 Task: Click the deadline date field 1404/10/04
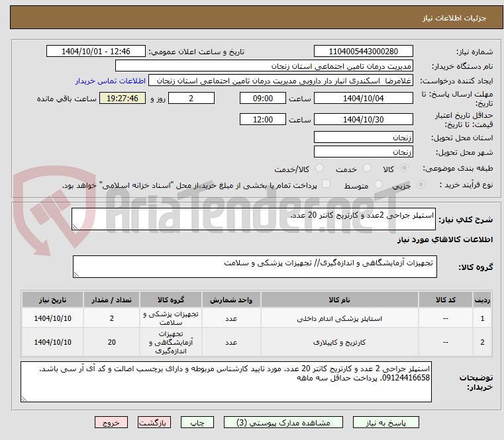(x=363, y=99)
